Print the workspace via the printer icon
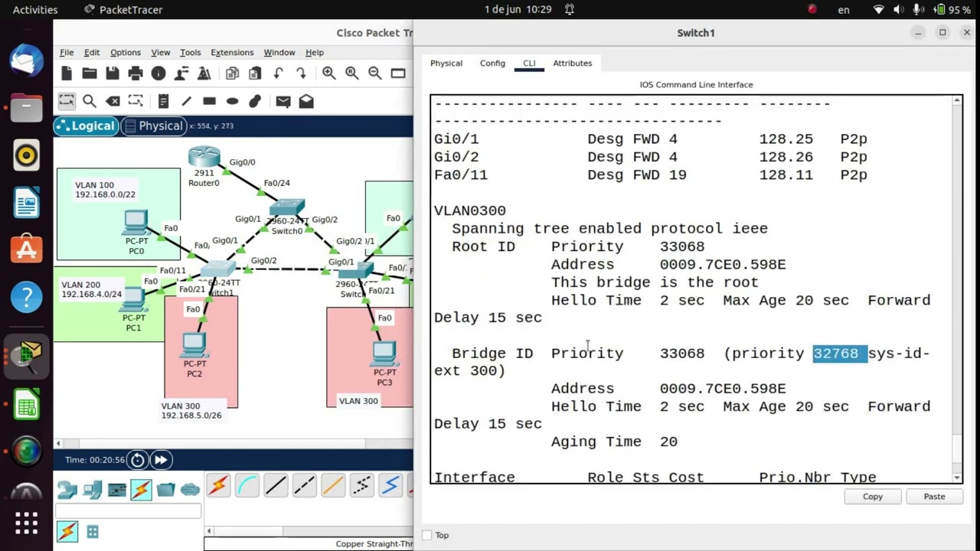This screenshot has height=551, width=980. coord(136,73)
